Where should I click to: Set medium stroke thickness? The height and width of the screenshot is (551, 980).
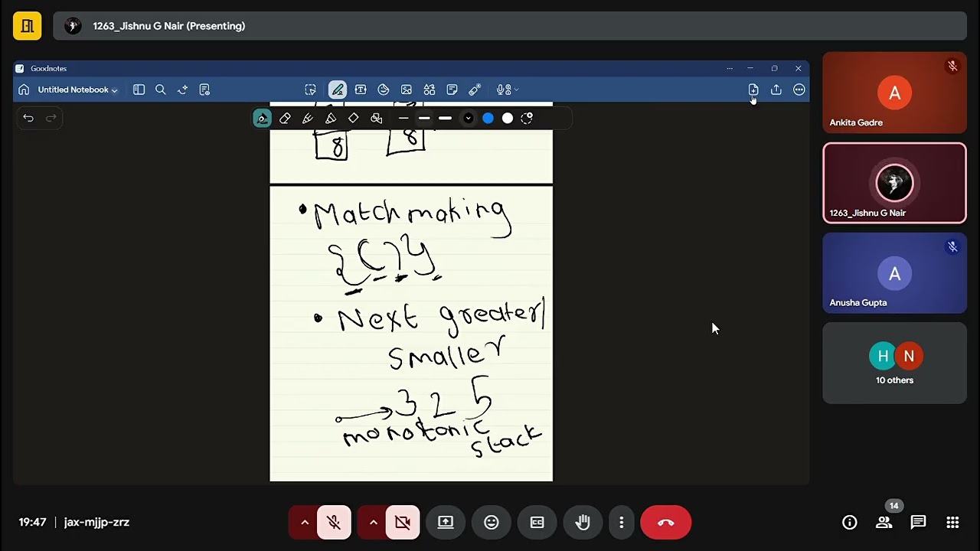pos(424,118)
